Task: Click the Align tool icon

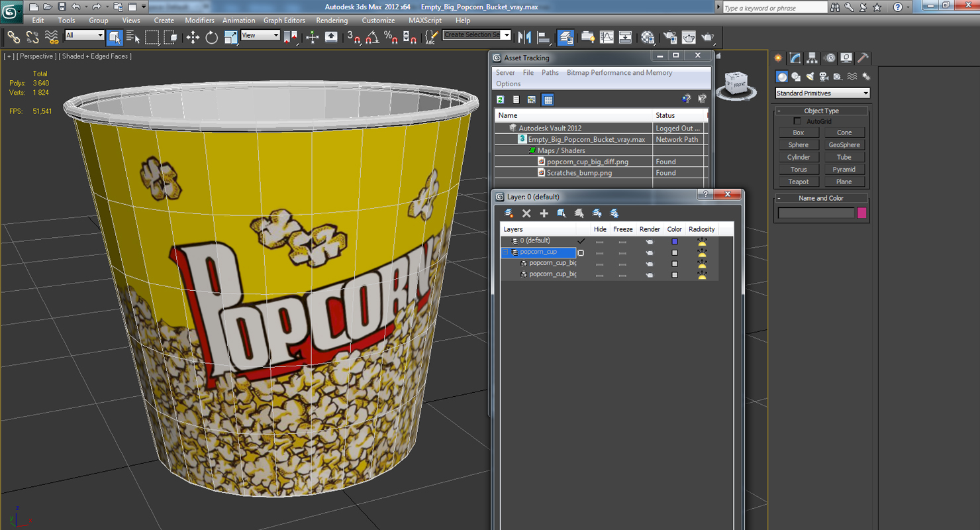Action: coord(544,37)
